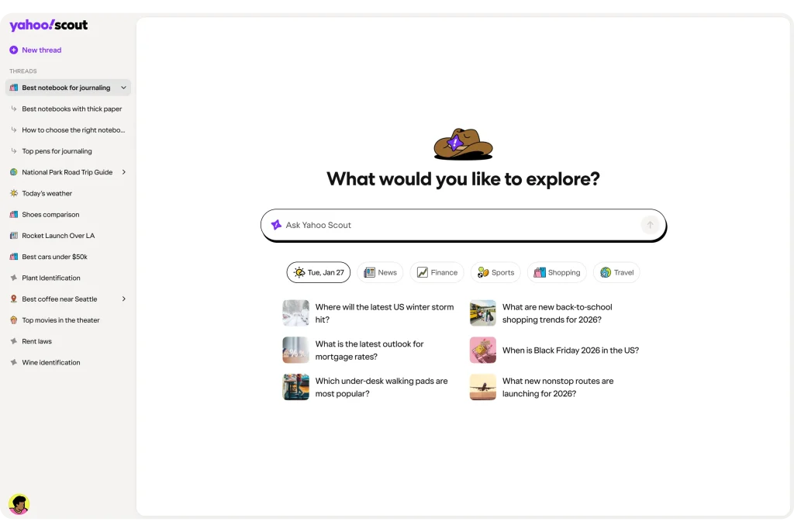Collapse the Best notebook for journaling thread
The height and width of the screenshot is (532, 794).
pyautogui.click(x=123, y=88)
